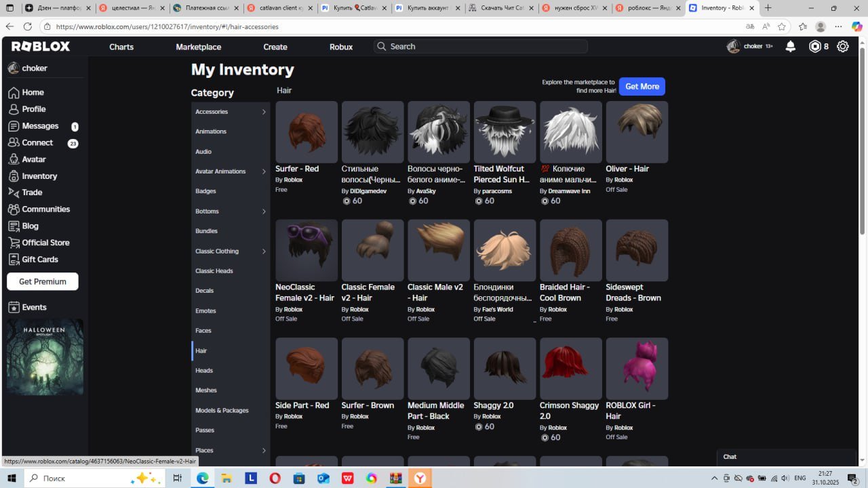The image size is (868, 488).
Task: Open the Gift Cards sidebar icon
Action: pos(14,260)
